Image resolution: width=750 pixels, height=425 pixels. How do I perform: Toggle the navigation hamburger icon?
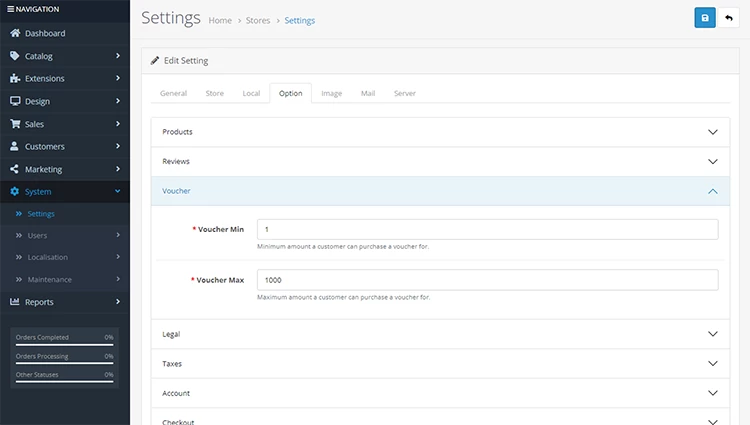(x=11, y=9)
